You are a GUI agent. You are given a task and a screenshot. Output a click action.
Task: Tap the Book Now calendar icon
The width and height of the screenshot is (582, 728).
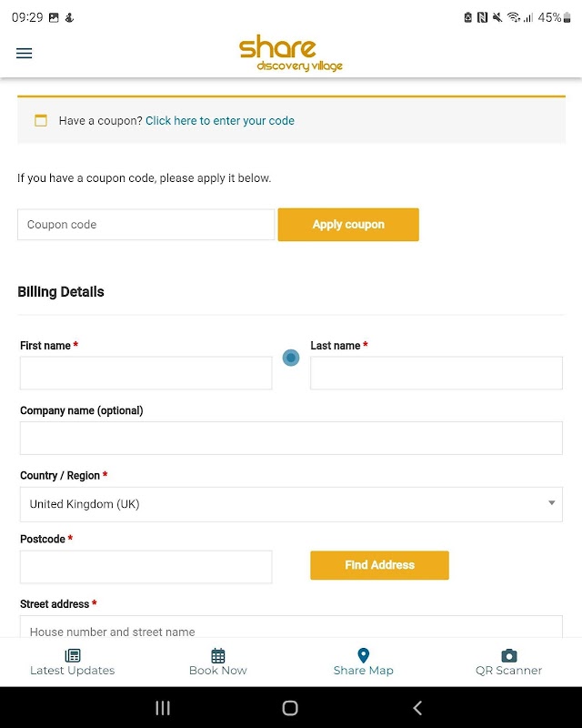pyautogui.click(x=218, y=655)
